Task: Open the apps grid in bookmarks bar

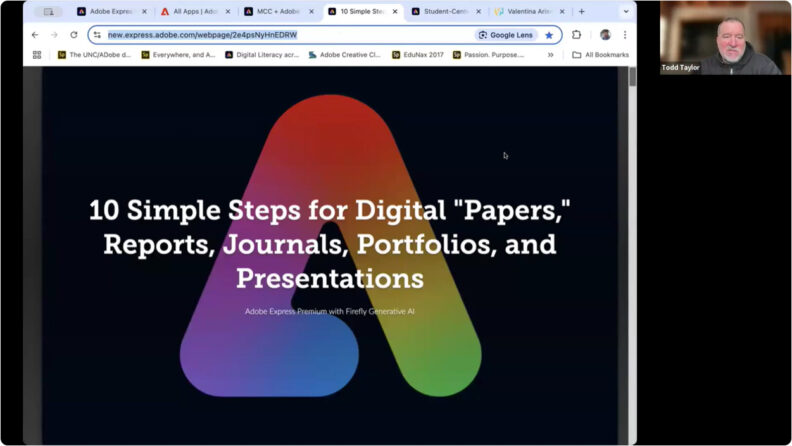Action: [x=37, y=55]
